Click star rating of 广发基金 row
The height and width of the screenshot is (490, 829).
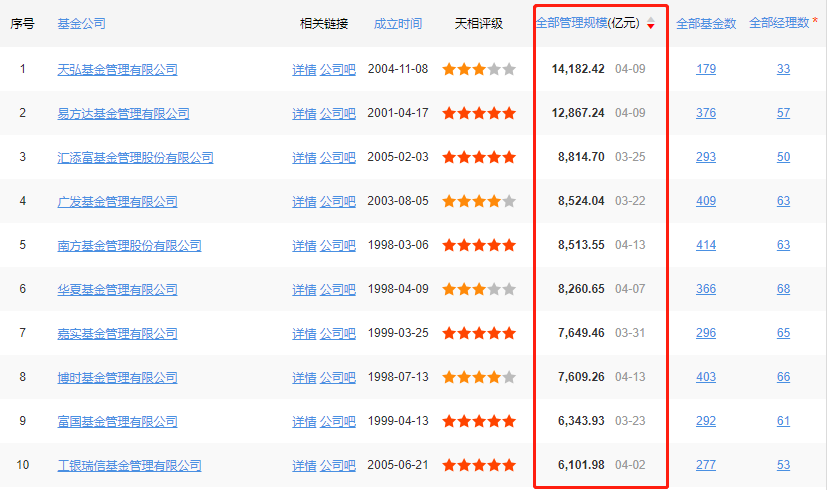pyautogui.click(x=479, y=201)
